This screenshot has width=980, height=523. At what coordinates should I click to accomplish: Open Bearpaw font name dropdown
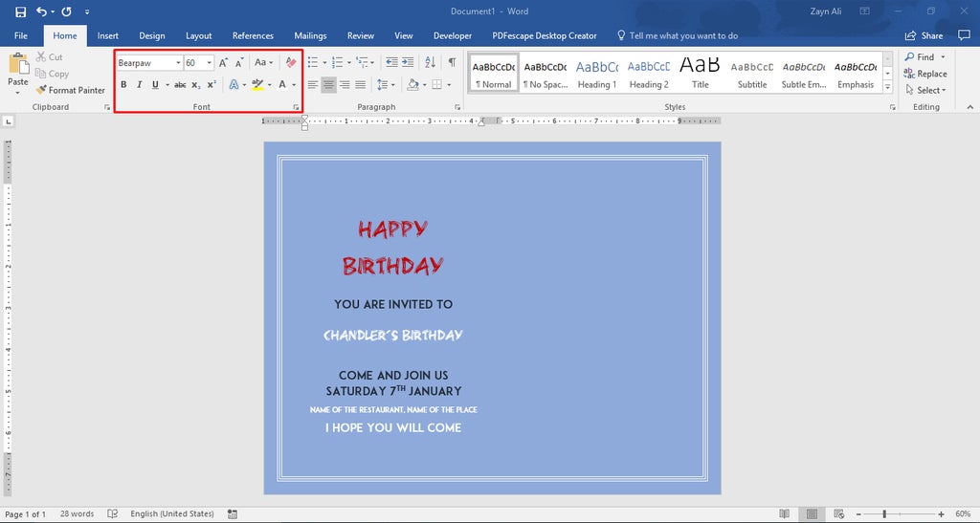[x=178, y=62]
